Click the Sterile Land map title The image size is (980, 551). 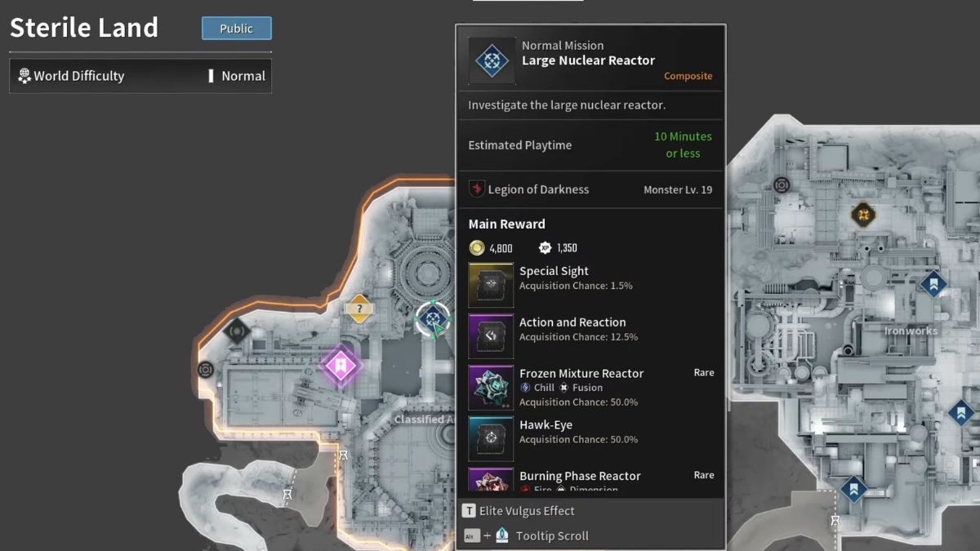coord(84,28)
